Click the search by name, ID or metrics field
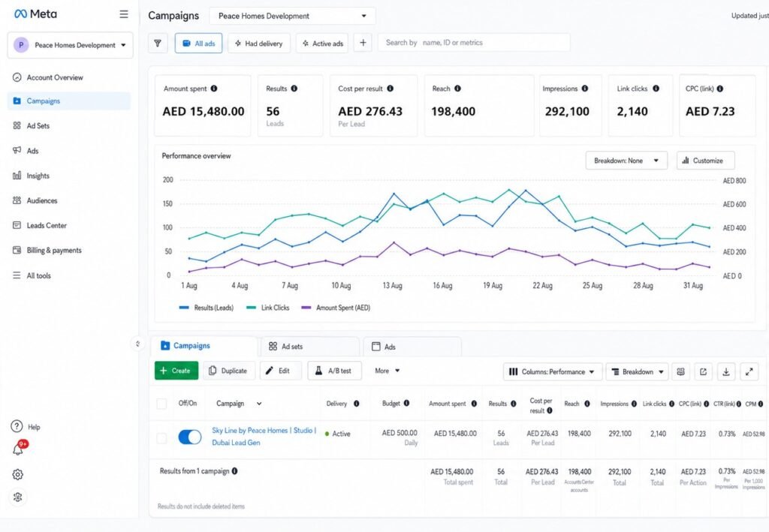Image resolution: width=769 pixels, height=532 pixels. [x=474, y=43]
